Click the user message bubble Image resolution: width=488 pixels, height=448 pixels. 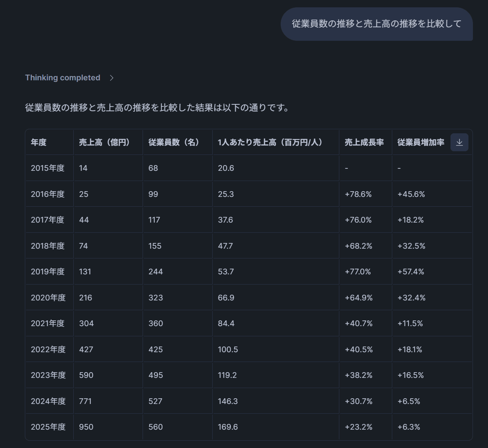[376, 24]
